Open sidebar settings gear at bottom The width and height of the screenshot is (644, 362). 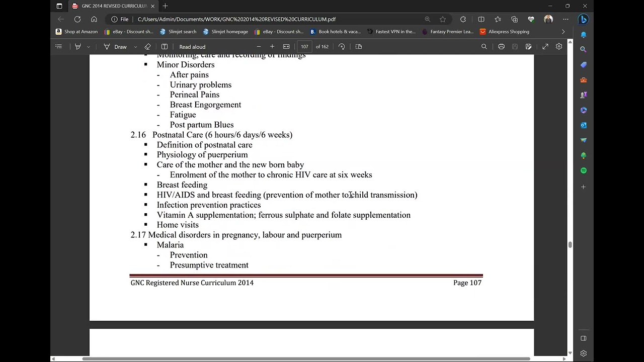[x=584, y=353]
